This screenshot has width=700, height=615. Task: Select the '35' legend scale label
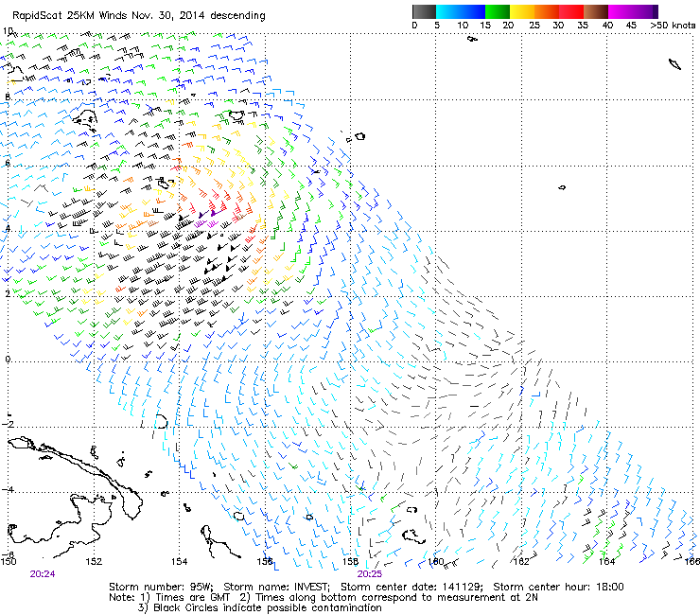(x=583, y=26)
